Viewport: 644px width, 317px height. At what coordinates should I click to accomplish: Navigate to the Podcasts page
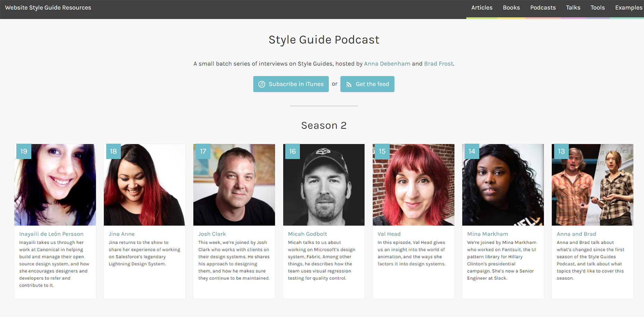pos(543,8)
